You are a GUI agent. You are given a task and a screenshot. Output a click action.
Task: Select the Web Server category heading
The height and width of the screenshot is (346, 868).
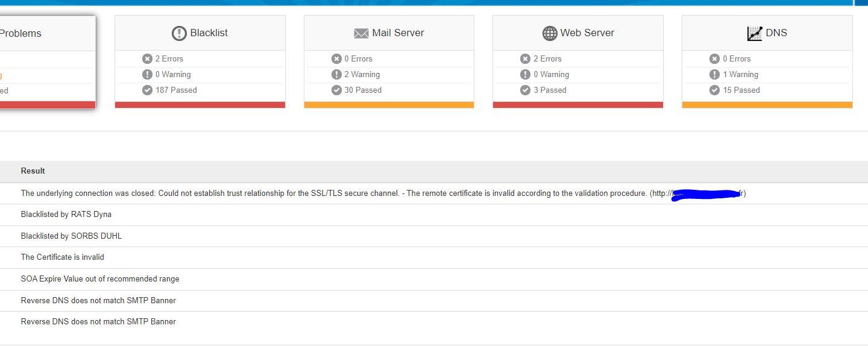point(587,33)
